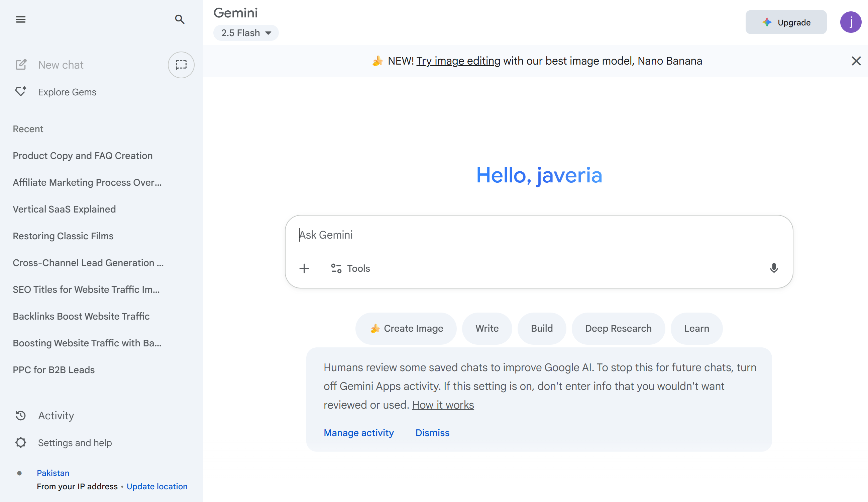Select the Deep Research chip
The width and height of the screenshot is (868, 502).
[618, 328]
